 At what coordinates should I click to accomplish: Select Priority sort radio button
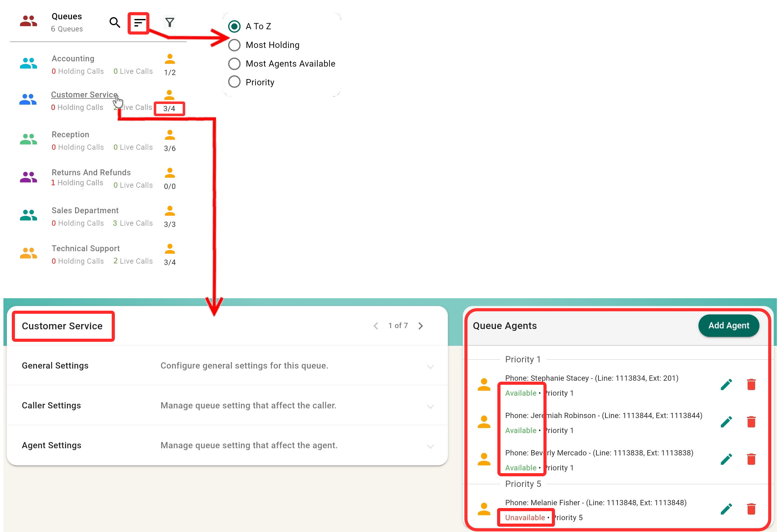(234, 82)
